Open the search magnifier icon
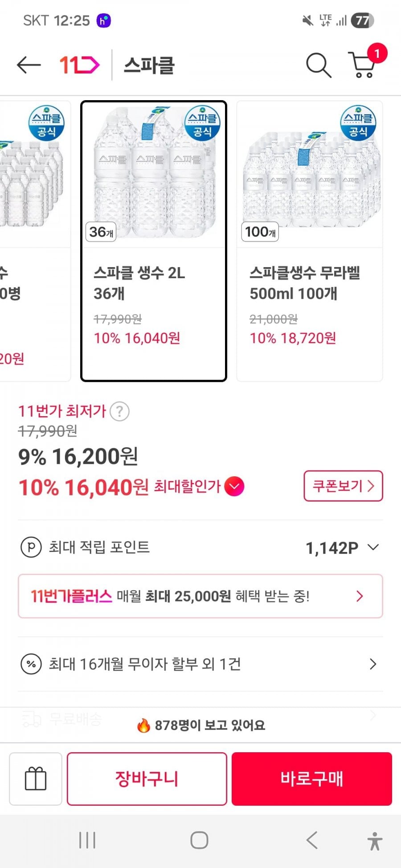 pyautogui.click(x=319, y=65)
